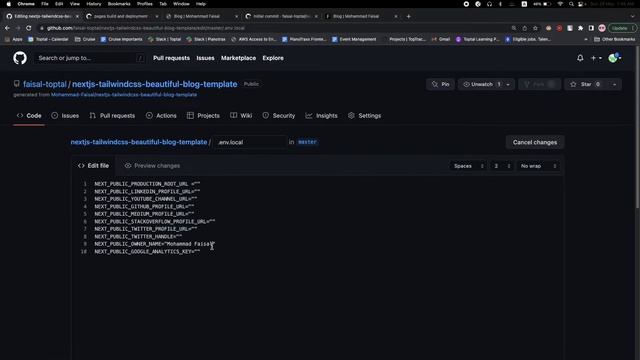Switch to the Code tab
The image size is (640, 360).
29,116
